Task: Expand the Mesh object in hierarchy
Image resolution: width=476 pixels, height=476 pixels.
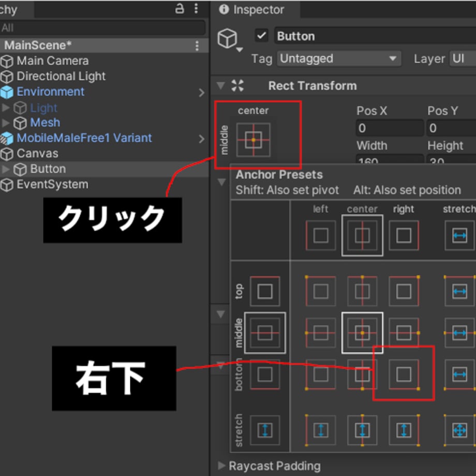Action: coord(5,122)
